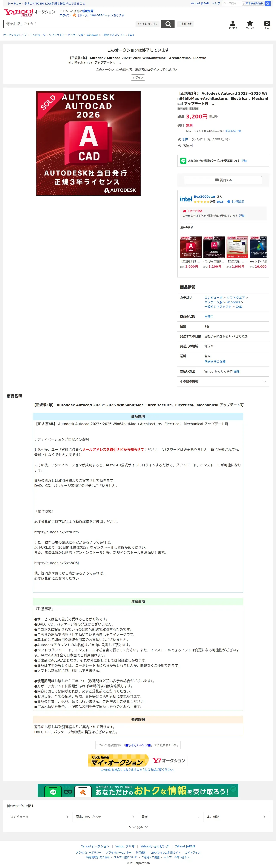
Task: Open the 配送方法一覧 link
Action: (x=233, y=131)
